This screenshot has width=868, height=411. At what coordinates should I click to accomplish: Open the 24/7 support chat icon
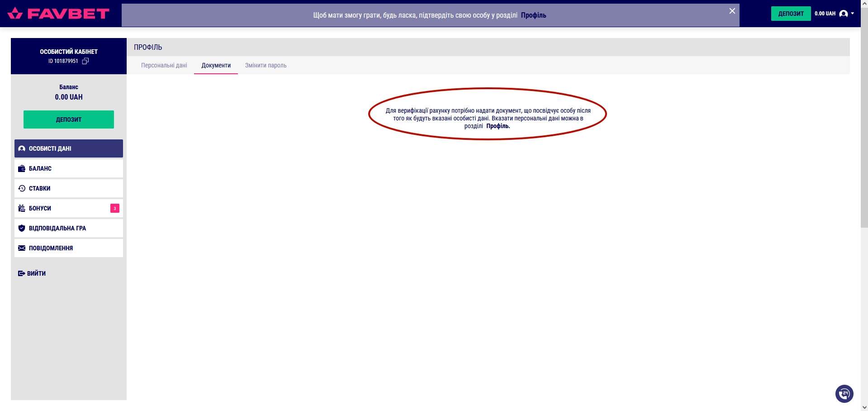pos(844,394)
